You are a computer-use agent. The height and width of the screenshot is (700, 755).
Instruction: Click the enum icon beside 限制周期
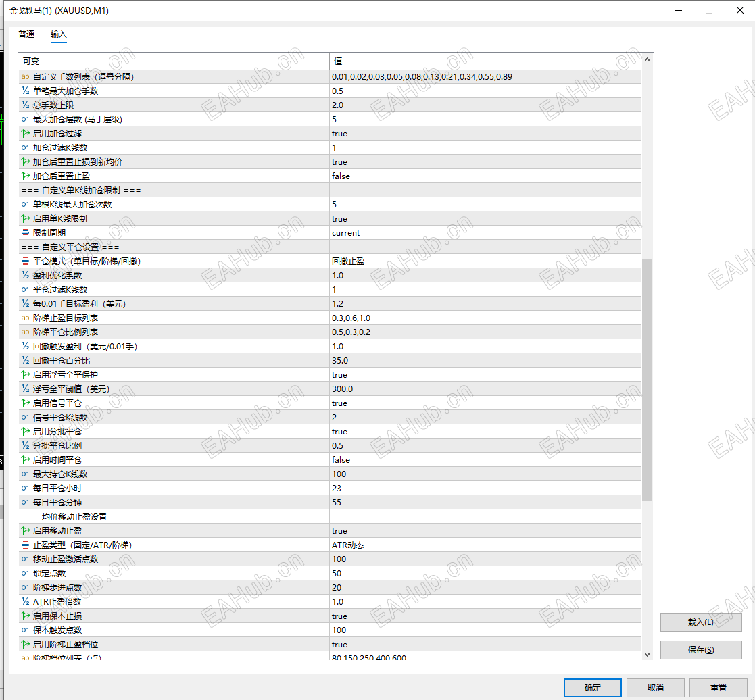[26, 232]
